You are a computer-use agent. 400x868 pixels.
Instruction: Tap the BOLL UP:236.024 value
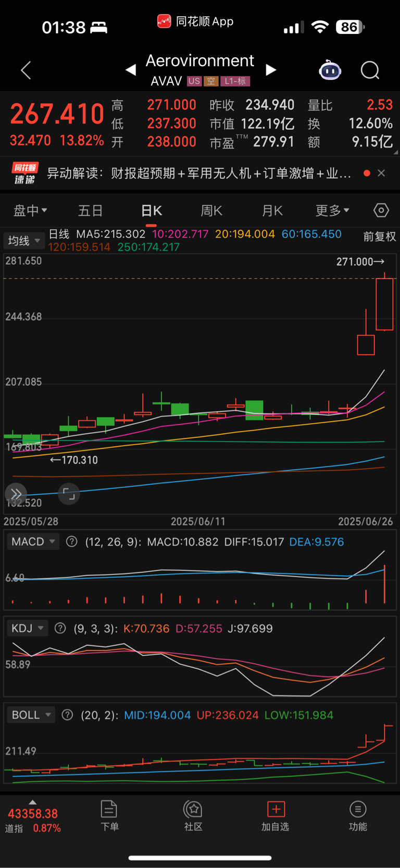pyautogui.click(x=228, y=715)
